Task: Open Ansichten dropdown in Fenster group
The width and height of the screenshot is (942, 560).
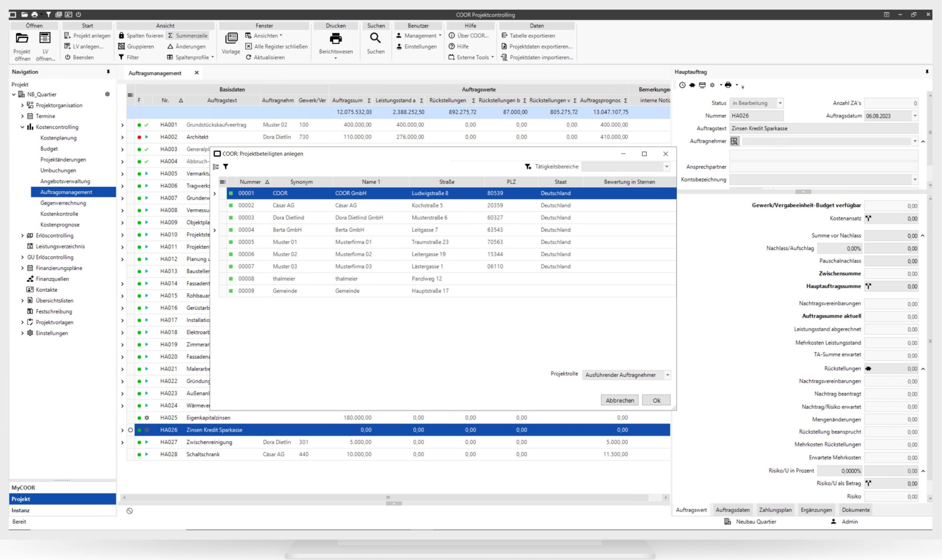Action: 263,35
